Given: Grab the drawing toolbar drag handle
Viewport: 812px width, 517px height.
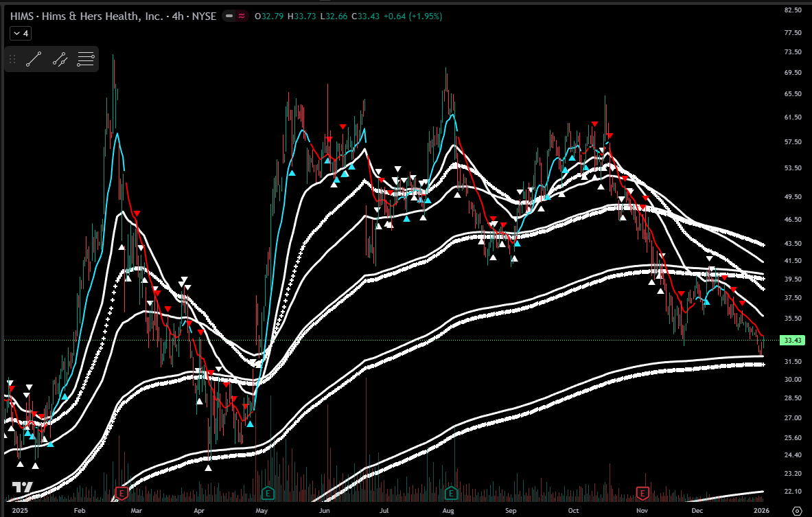Looking at the screenshot, I should point(12,59).
